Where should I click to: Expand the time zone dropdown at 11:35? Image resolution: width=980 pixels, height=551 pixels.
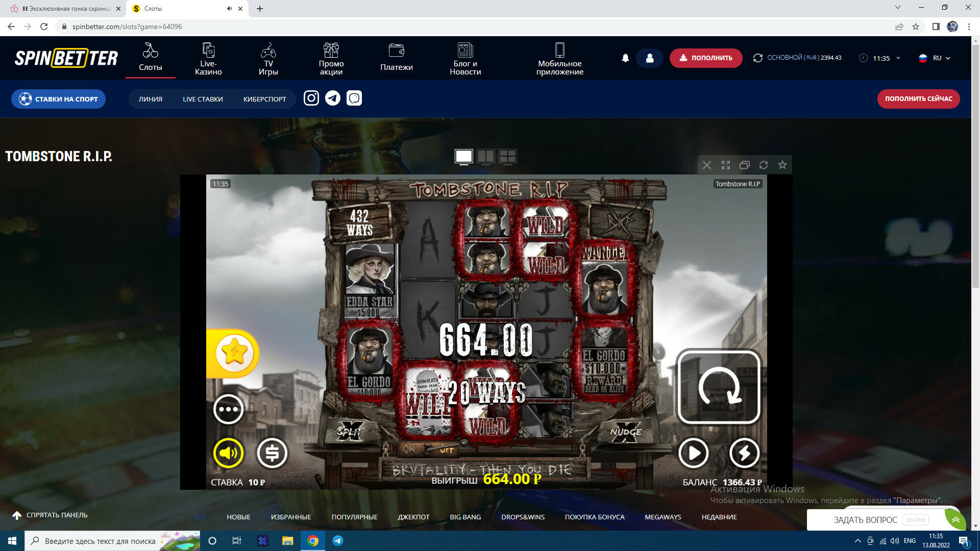898,58
